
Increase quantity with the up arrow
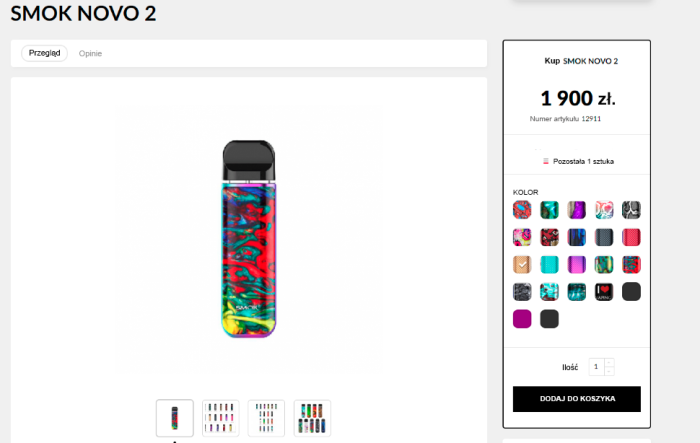(610, 362)
